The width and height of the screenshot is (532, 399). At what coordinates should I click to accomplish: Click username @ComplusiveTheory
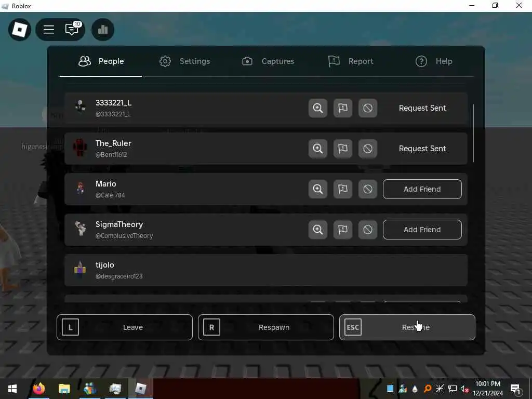[124, 236]
